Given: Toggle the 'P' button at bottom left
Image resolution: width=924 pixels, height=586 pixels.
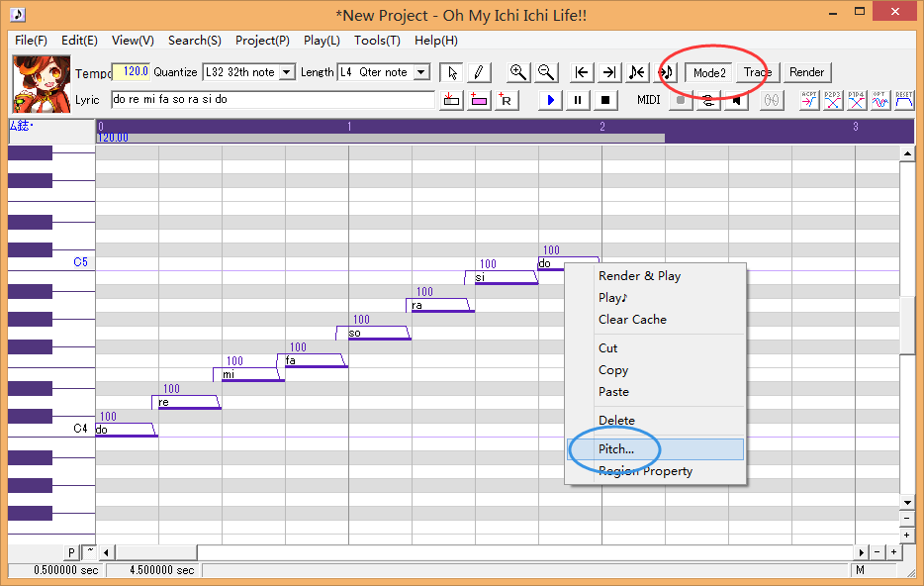Looking at the screenshot, I should click(x=71, y=552).
